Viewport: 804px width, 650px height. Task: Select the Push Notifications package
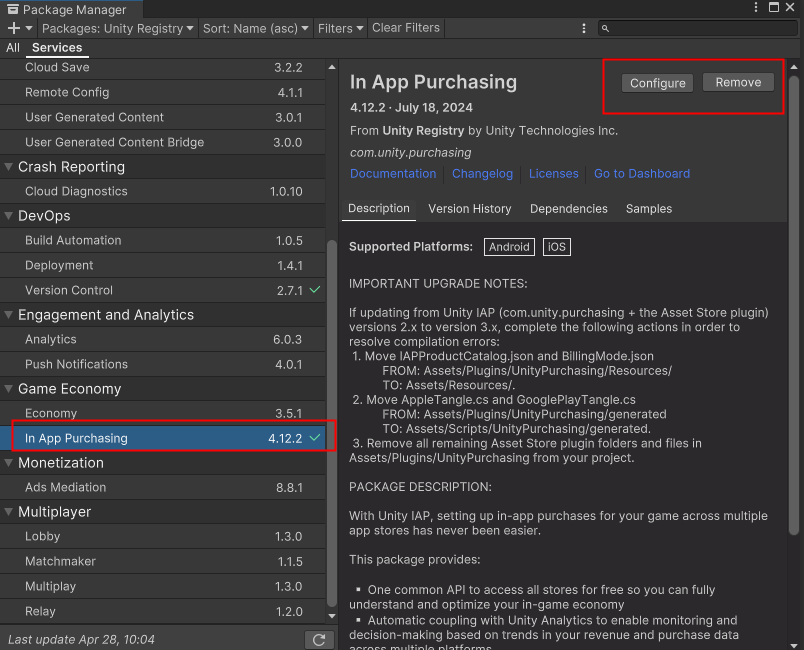(163, 364)
